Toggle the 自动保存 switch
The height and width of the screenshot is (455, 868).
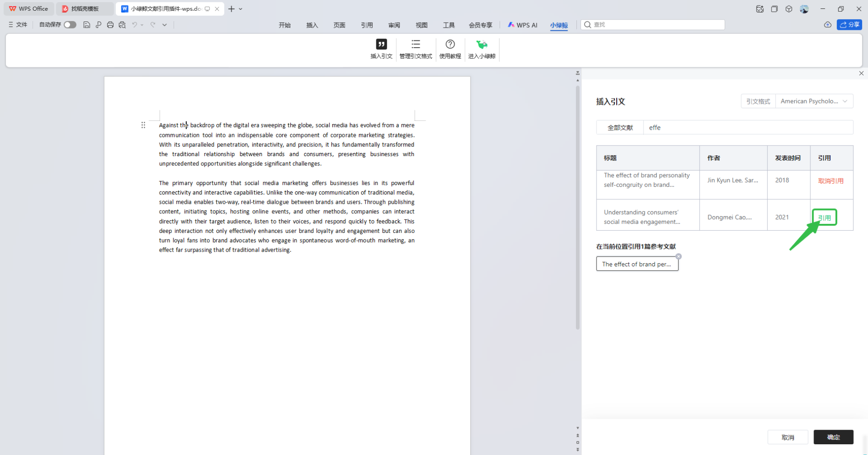70,25
